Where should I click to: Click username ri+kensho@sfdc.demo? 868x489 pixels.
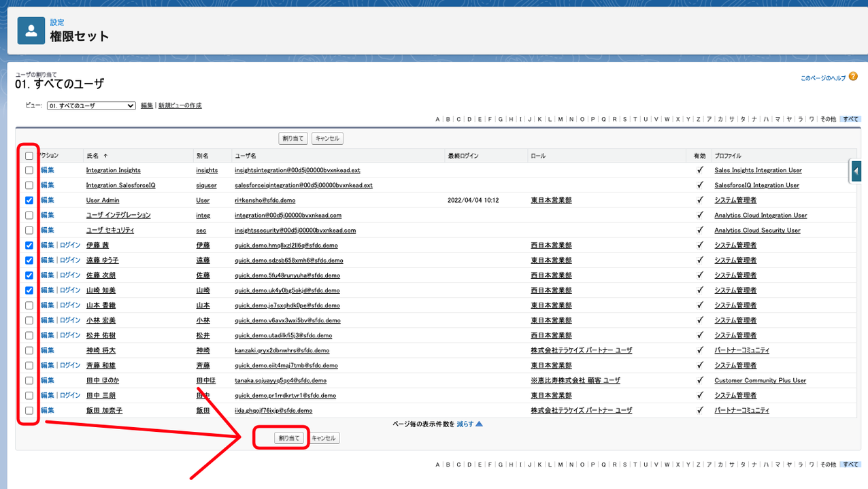(265, 200)
